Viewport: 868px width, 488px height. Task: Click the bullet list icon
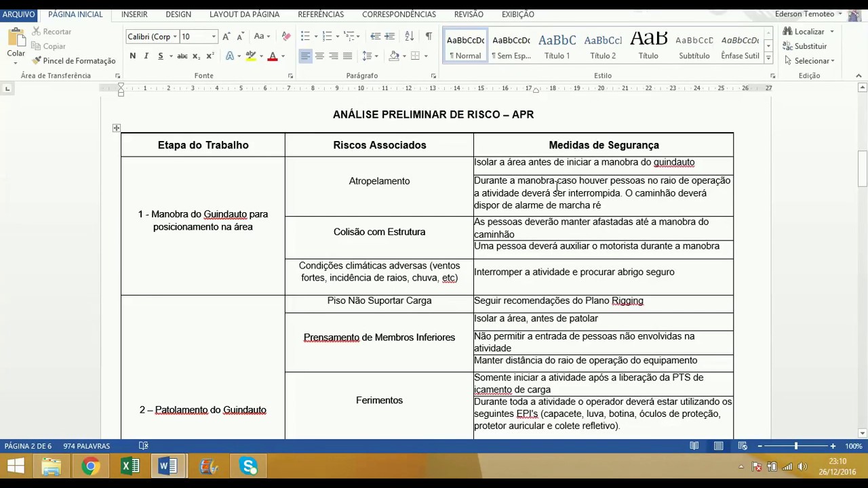point(305,37)
